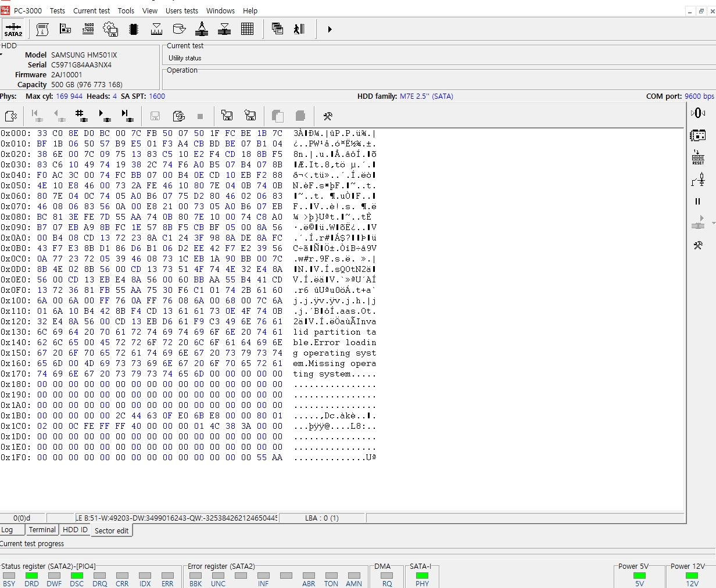Expand the play arrow in top toolbar
The image size is (716, 588).
(x=330, y=29)
